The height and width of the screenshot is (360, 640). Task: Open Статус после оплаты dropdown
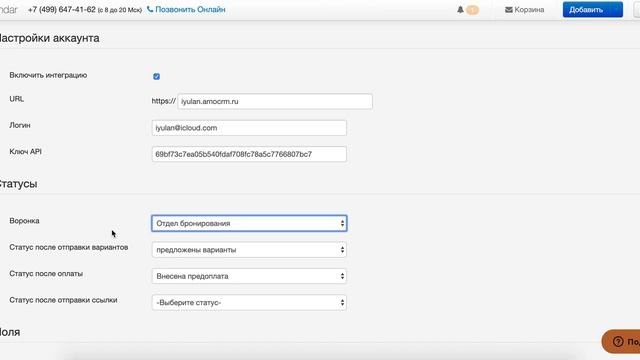[x=249, y=276]
